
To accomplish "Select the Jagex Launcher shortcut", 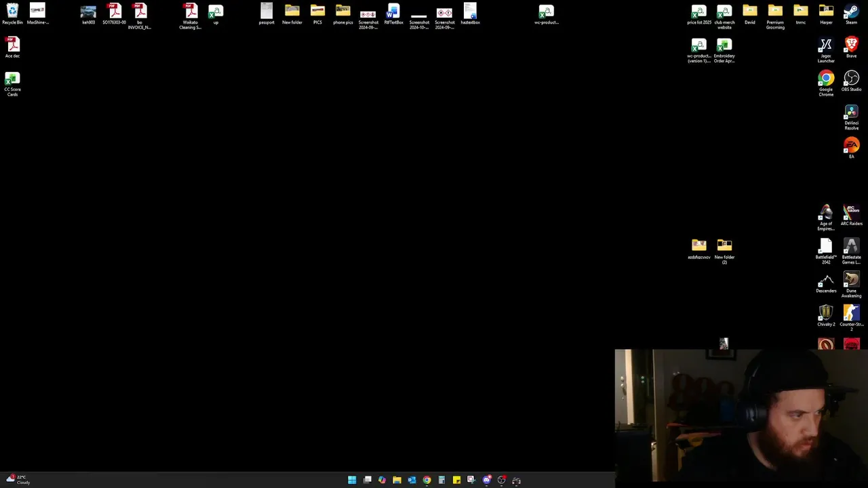I will click(826, 50).
